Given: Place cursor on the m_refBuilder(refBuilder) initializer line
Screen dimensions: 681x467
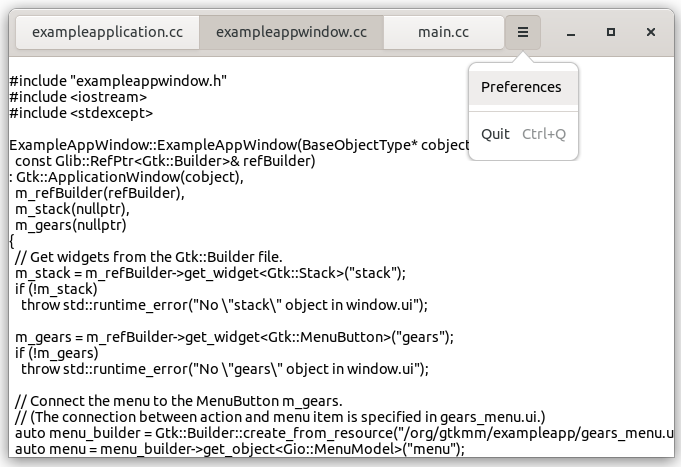Looking at the screenshot, I should [100, 193].
